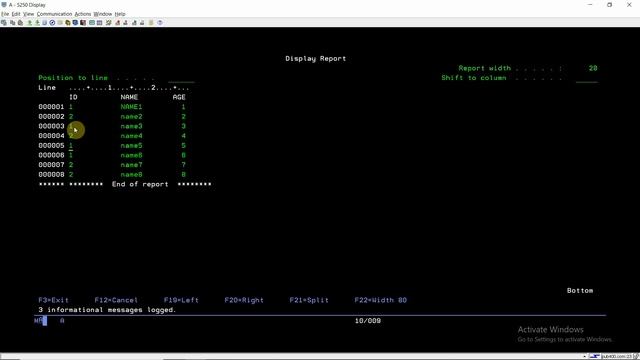
Task: Click the Display Report title text
Action: click(x=316, y=58)
